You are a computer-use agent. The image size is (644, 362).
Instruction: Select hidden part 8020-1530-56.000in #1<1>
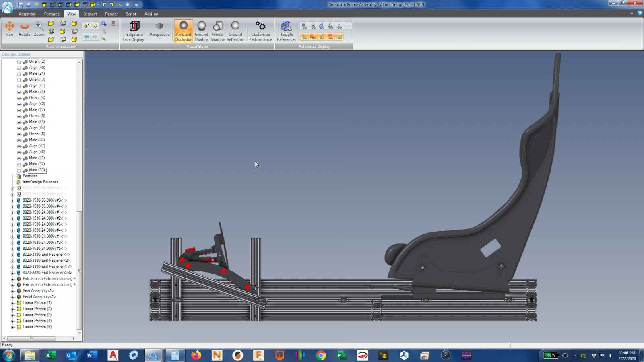pyautogui.click(x=45, y=188)
